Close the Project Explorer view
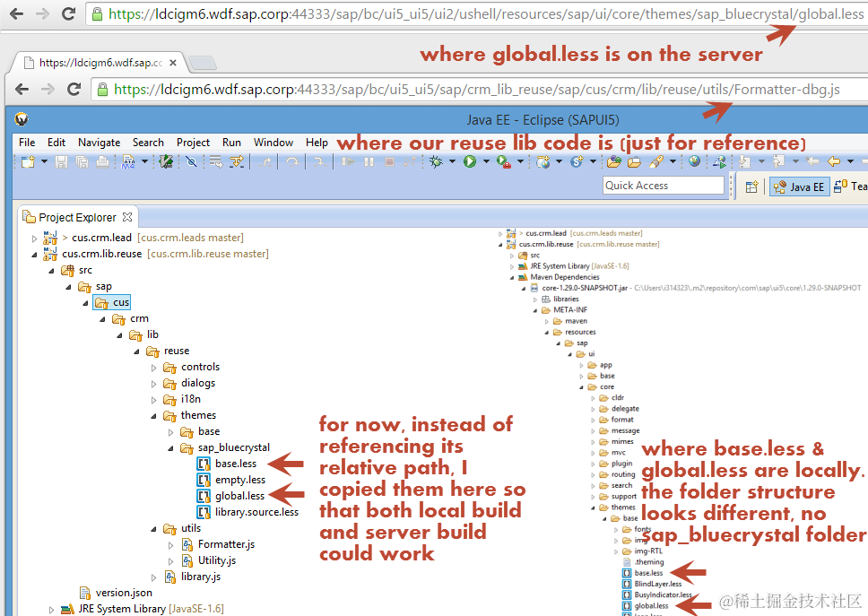 point(127,216)
